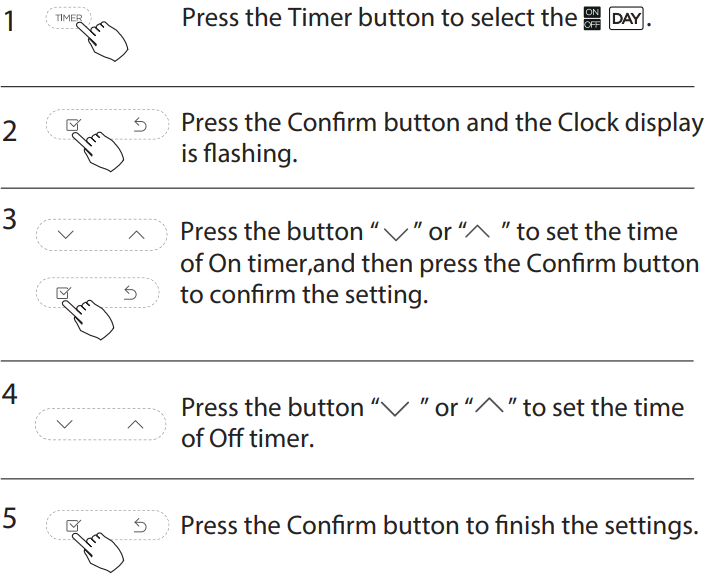Click the Confirm checkmark icon in step 3
Screen dimensions: 711x578
click(x=63, y=293)
